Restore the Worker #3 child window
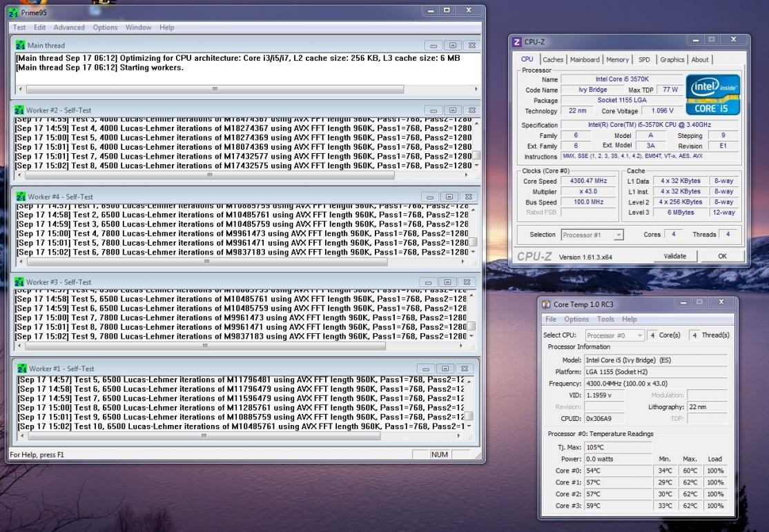Image resolution: width=769 pixels, height=532 pixels. [447, 282]
